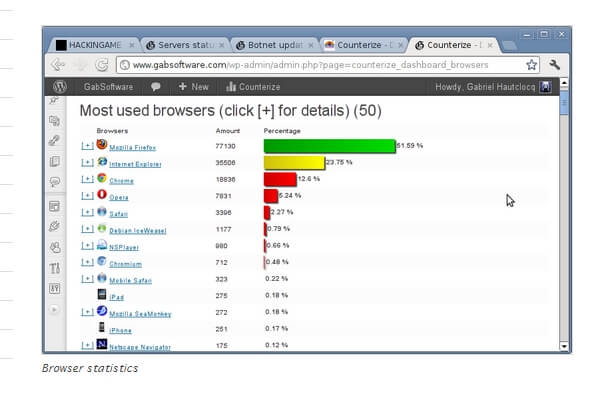Open the Mobile Safari link
600x400 pixels.
pyautogui.click(x=130, y=281)
